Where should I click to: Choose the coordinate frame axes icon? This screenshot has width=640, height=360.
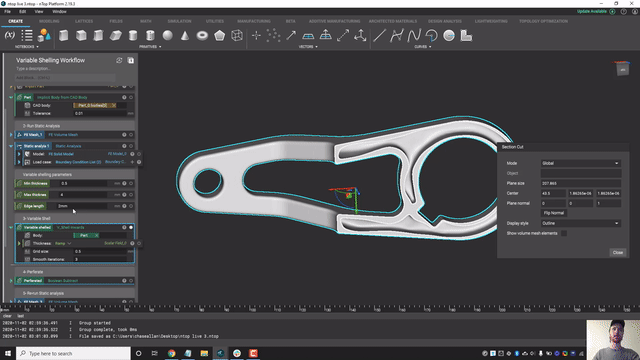pyautogui.click(x=360, y=36)
